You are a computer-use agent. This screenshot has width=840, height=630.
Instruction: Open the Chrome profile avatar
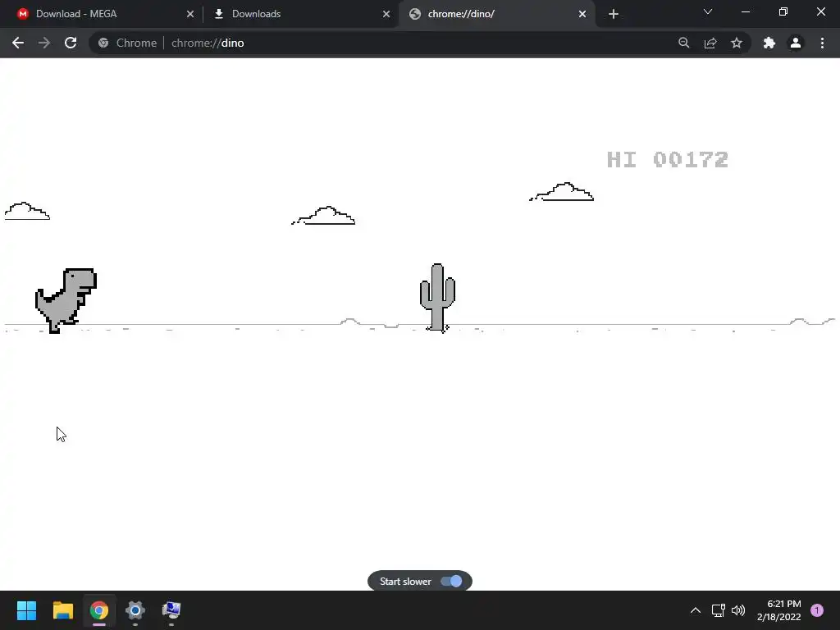click(x=796, y=43)
